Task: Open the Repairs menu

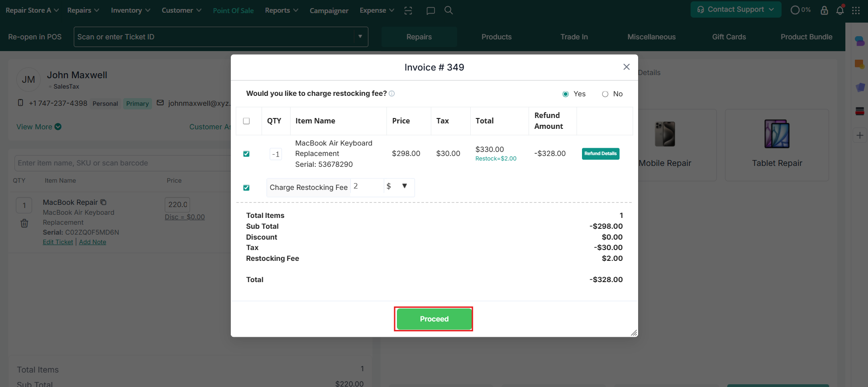Action: tap(83, 10)
